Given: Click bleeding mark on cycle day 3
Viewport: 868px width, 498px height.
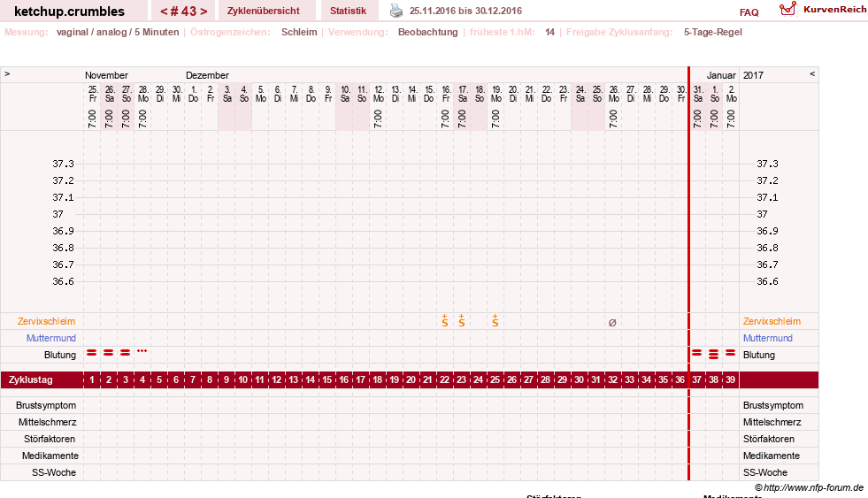Looking at the screenshot, I should [x=126, y=352].
